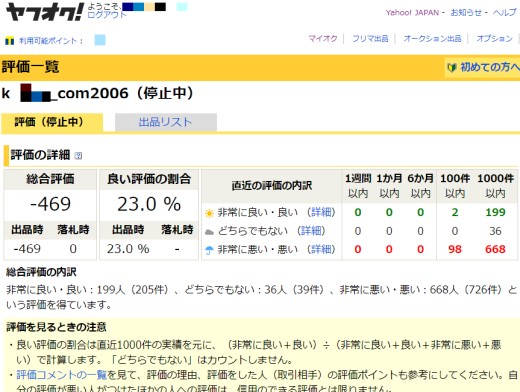The width and height of the screenshot is (520, 392).
Task: Click the 評価を見るときの注意 heading
Action: 56,327
